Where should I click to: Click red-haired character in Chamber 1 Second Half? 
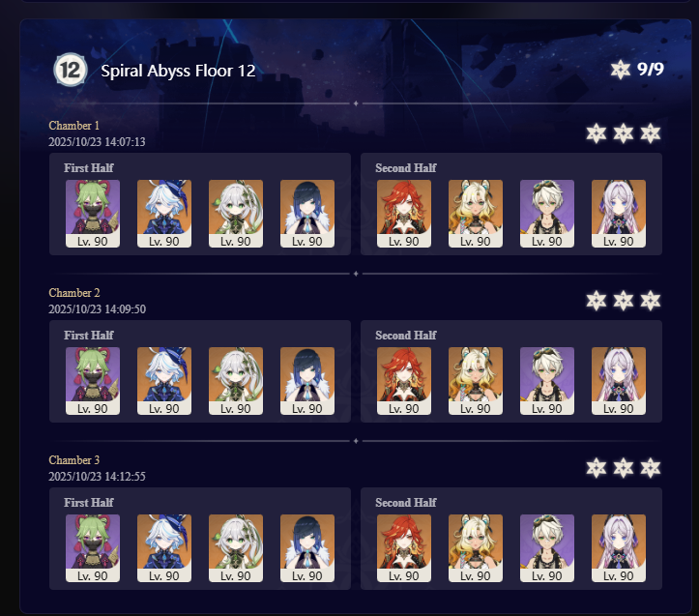click(x=404, y=213)
